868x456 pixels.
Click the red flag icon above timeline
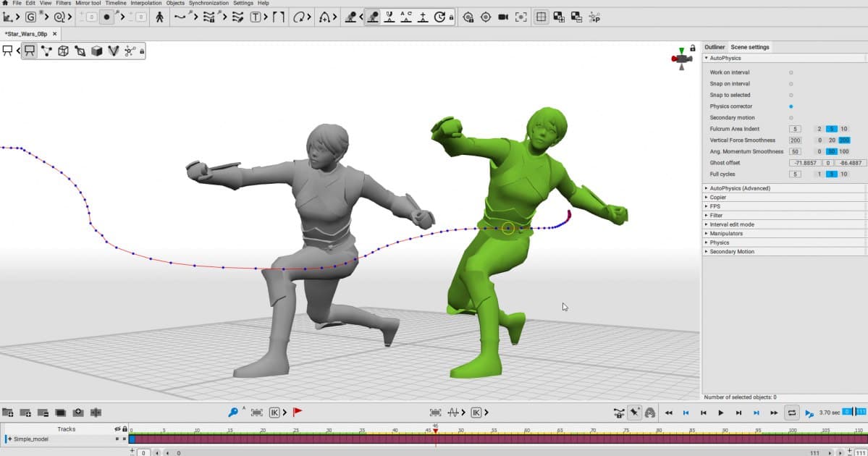coord(298,413)
